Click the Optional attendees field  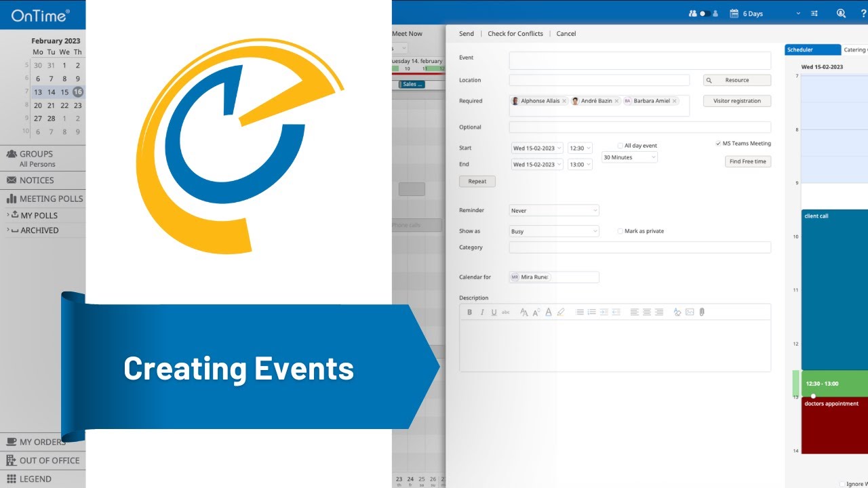click(640, 127)
